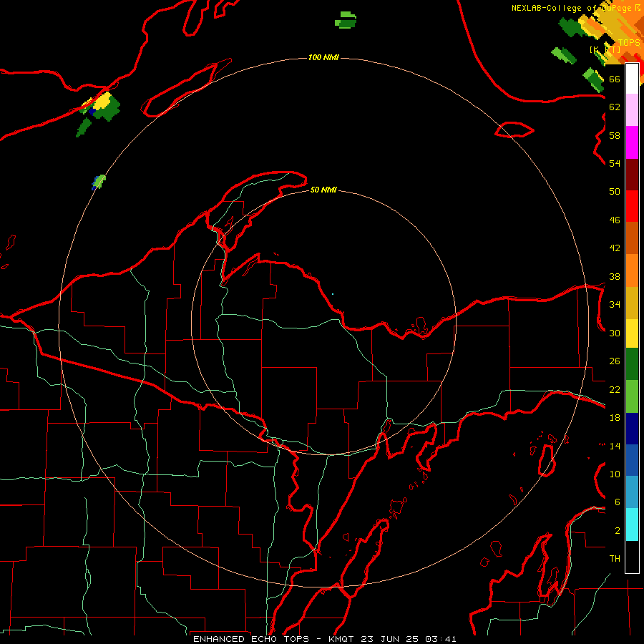Viewport: 644px width, 644px height.
Task: Click the '54' legend value
Action: 615,163
